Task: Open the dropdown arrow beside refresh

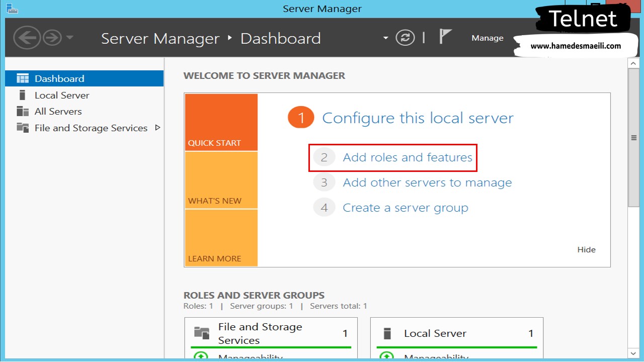Action: point(386,38)
